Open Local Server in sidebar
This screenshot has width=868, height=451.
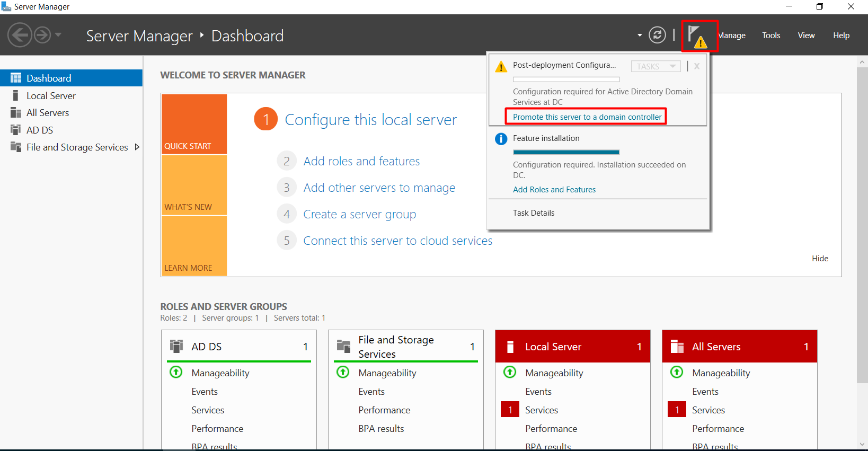51,96
